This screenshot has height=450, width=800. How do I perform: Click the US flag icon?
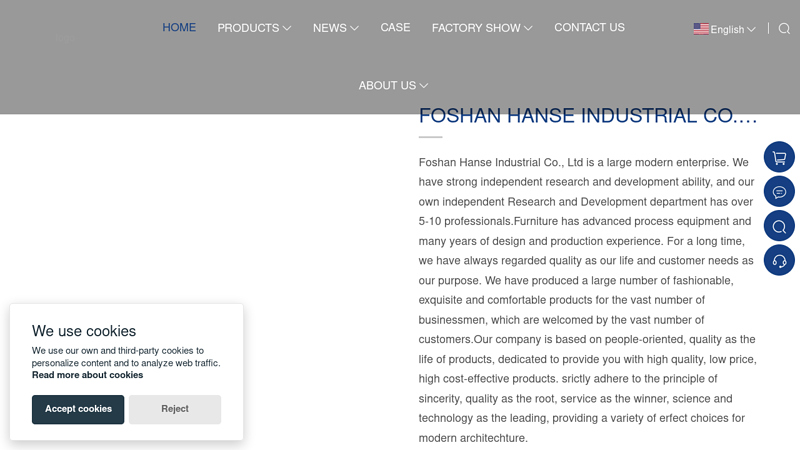701,29
